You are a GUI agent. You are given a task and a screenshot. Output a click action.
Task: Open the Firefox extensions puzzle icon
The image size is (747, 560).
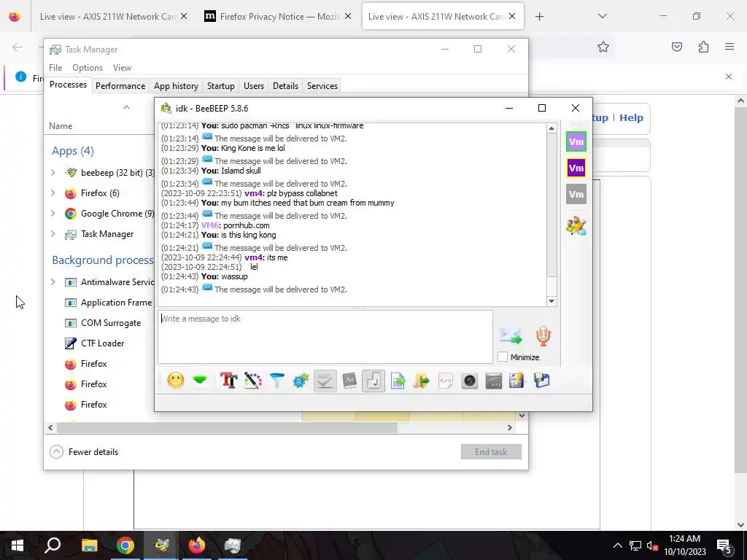[703, 47]
